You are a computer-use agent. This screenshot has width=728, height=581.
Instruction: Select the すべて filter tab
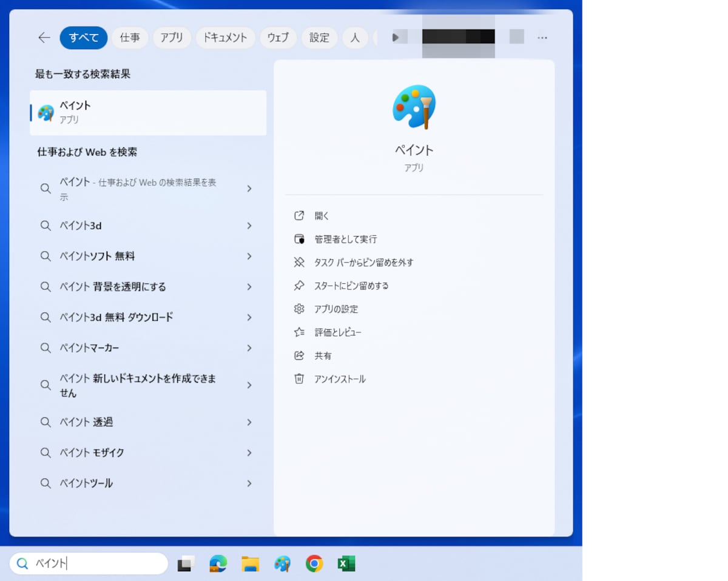[x=84, y=38]
